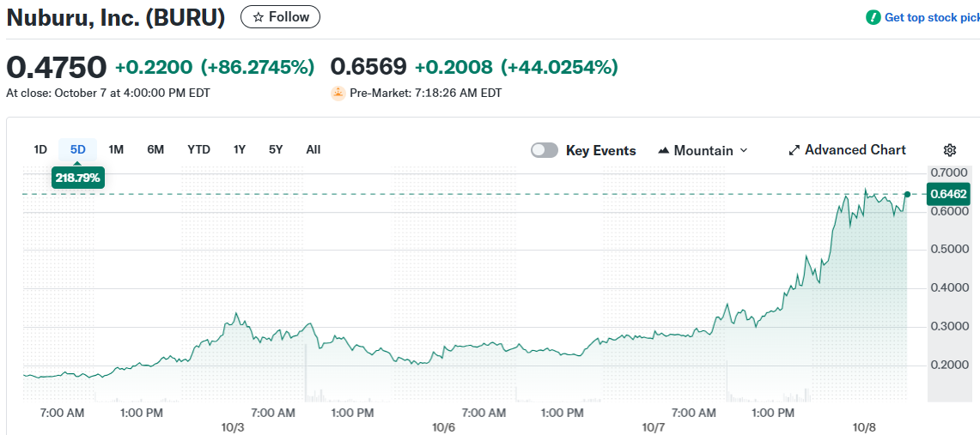Follow the Nuburu, Inc. stock

(x=280, y=17)
